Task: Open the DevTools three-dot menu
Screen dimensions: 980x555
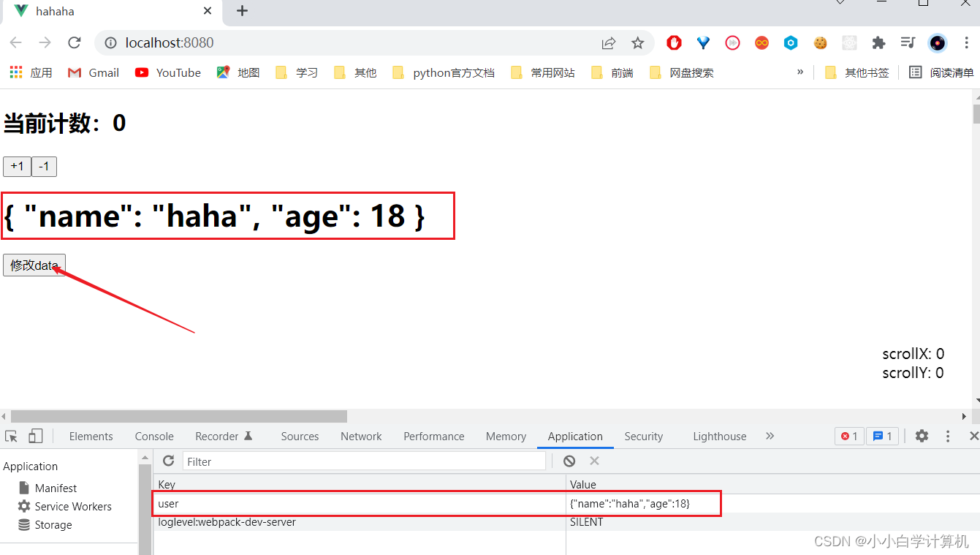Action: tap(948, 436)
